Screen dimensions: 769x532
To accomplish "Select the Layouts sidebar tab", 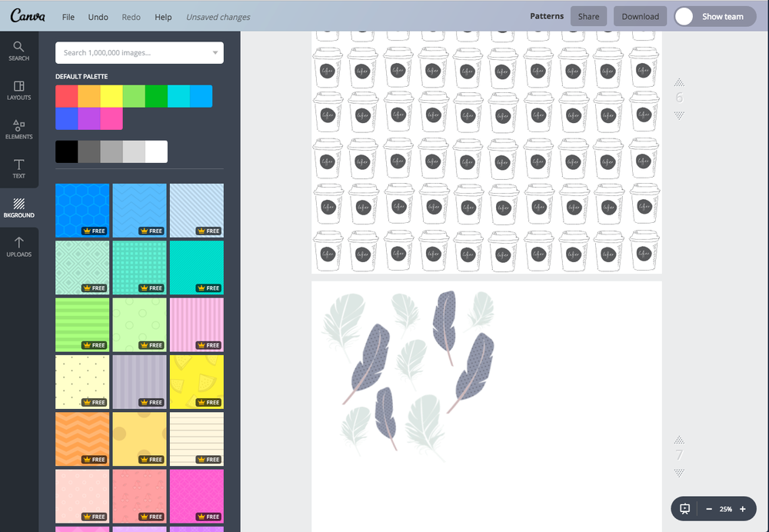I will pyautogui.click(x=18, y=88).
